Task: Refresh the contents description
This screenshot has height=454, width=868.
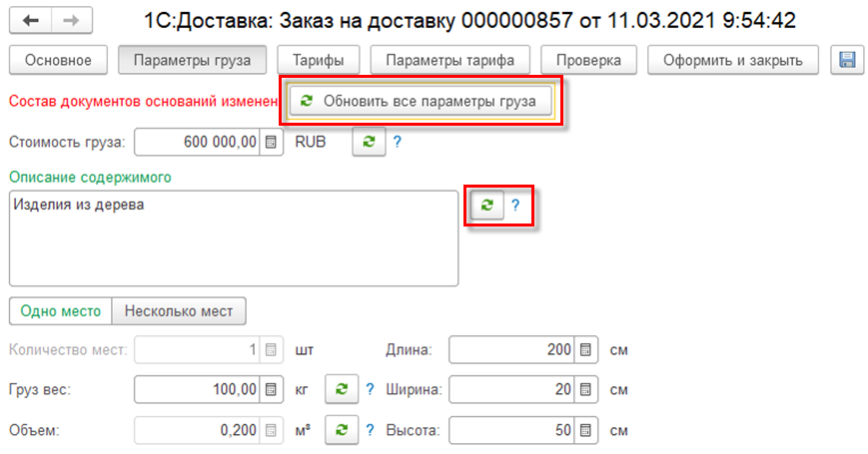Action: click(486, 206)
